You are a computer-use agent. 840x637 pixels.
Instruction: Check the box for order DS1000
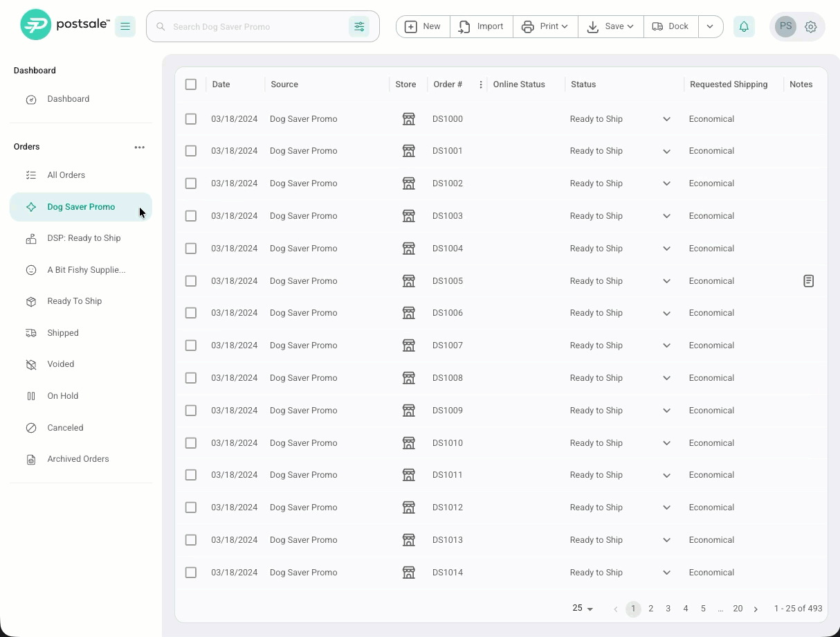[191, 118]
